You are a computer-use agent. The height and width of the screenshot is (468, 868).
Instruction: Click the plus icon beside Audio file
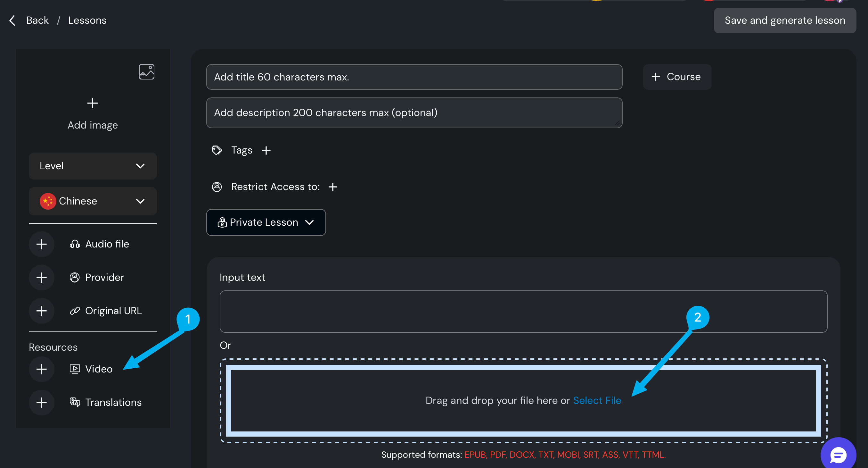click(x=41, y=244)
